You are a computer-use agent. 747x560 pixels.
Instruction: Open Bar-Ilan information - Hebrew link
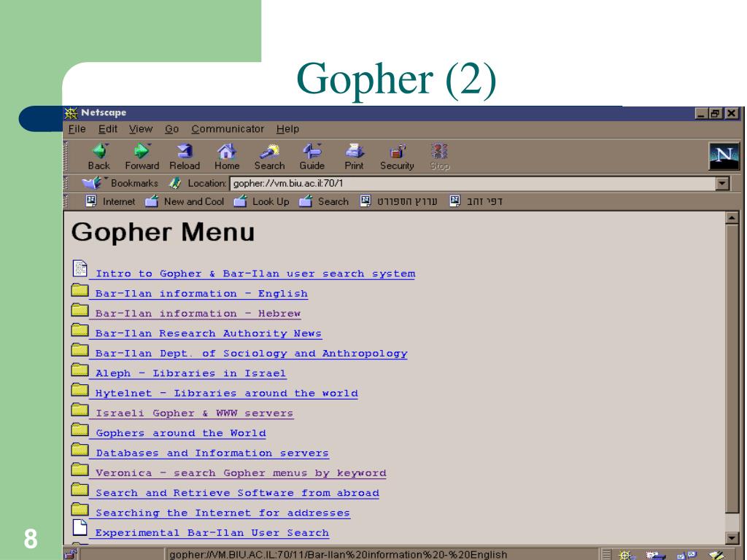[x=198, y=314]
